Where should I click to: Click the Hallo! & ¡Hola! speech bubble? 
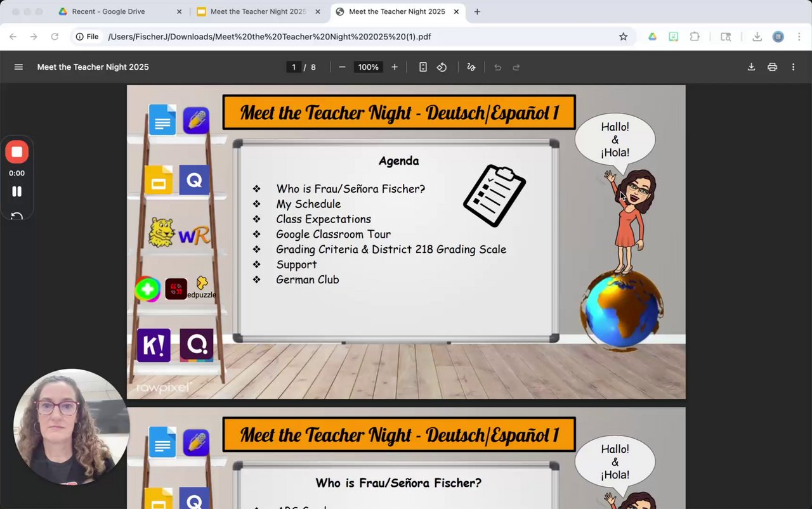click(615, 140)
